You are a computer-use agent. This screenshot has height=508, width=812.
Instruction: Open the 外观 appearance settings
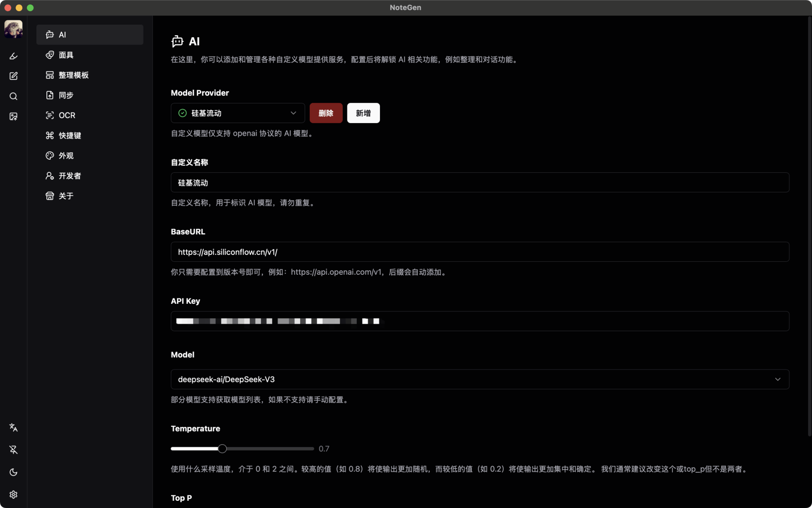(x=66, y=155)
